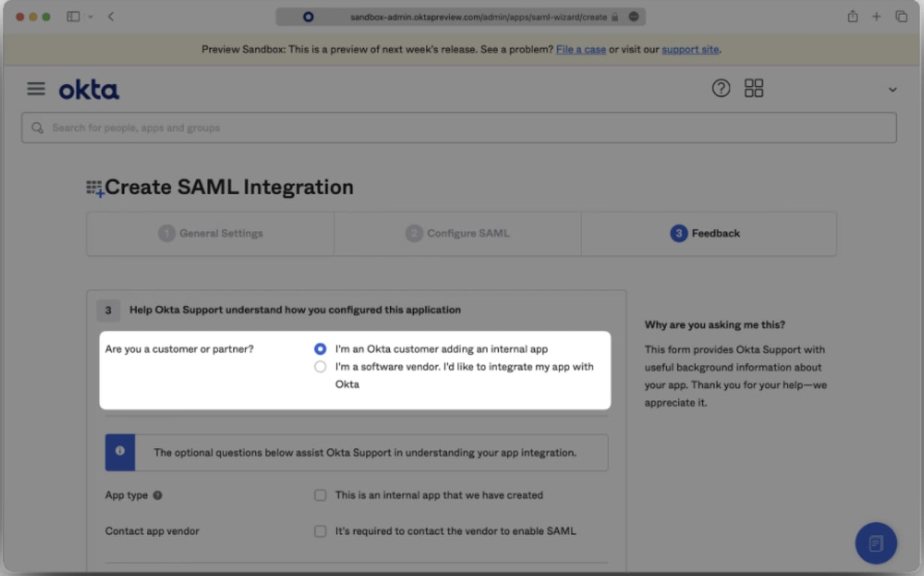
Task: Expand the Safari sidebar options chevron
Action: [91, 16]
